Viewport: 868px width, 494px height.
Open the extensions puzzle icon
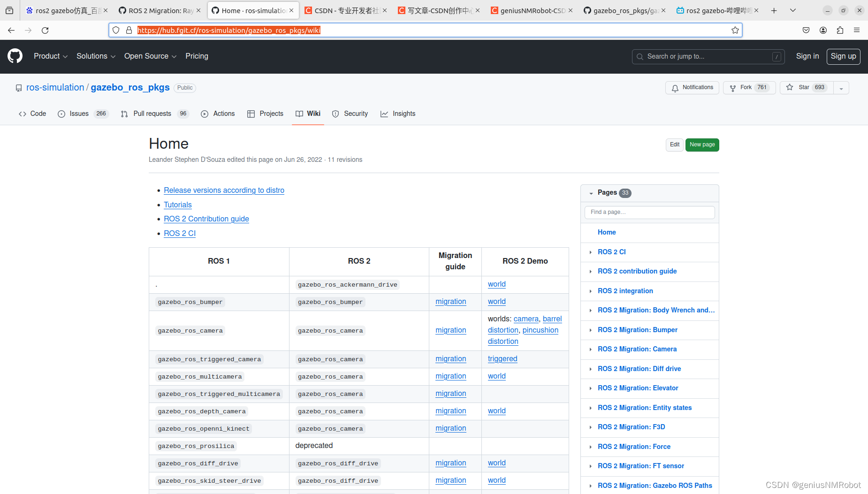[840, 30]
